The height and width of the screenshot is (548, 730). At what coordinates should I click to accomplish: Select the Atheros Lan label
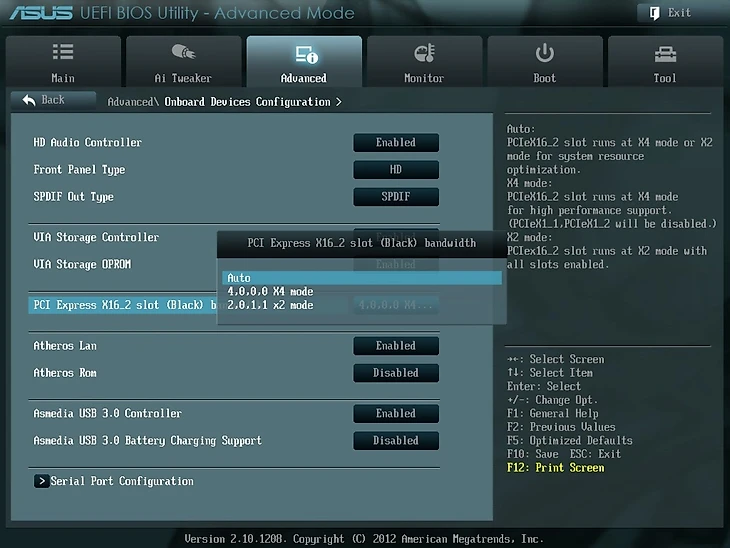(65, 346)
